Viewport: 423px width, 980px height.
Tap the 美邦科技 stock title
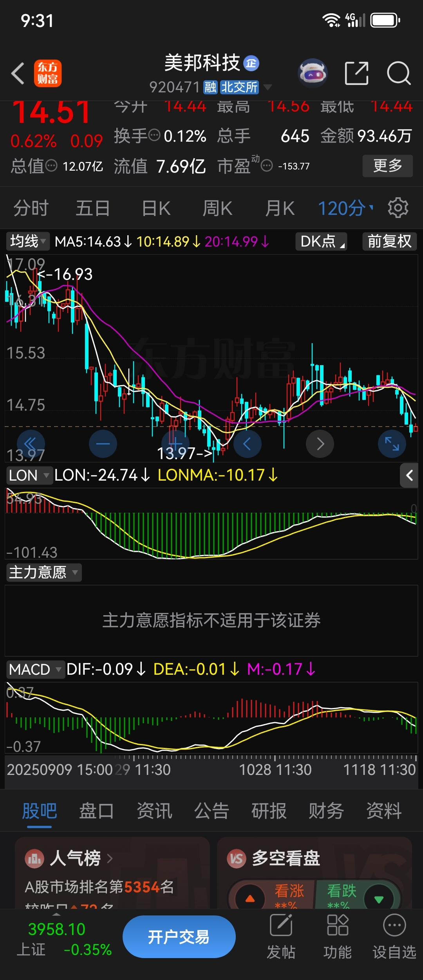(202, 63)
